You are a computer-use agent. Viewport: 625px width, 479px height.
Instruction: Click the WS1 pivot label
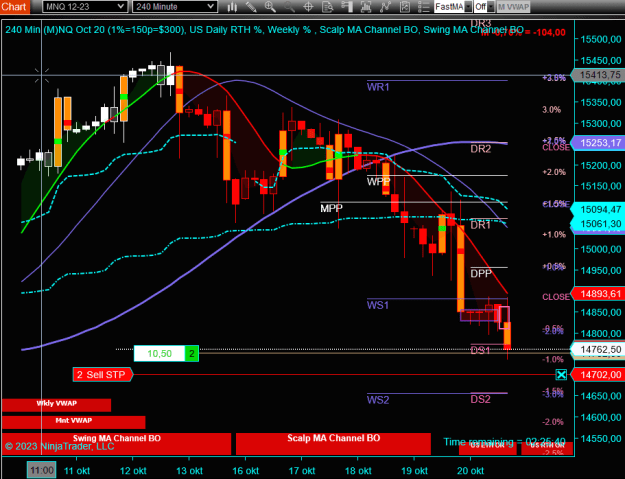point(377,305)
